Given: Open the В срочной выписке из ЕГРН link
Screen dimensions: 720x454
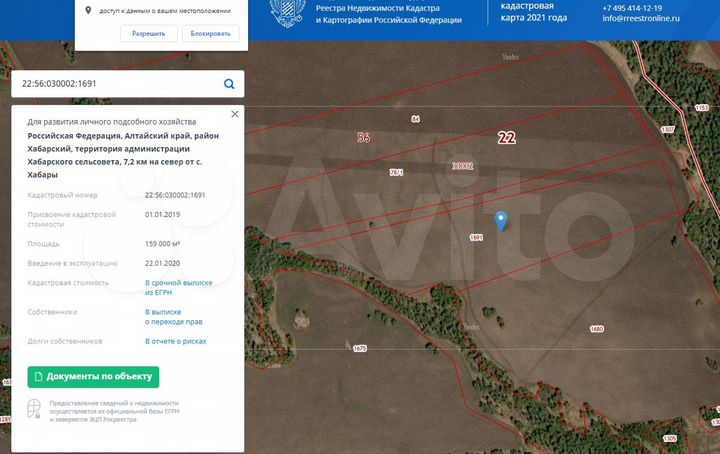Looking at the screenshot, I should click(x=179, y=288).
